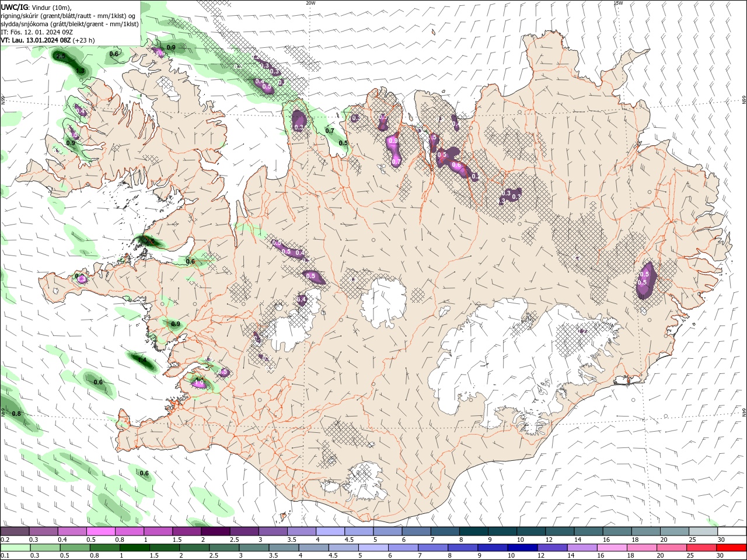Click the darkest green 1 rain legend swatch

tap(135, 548)
